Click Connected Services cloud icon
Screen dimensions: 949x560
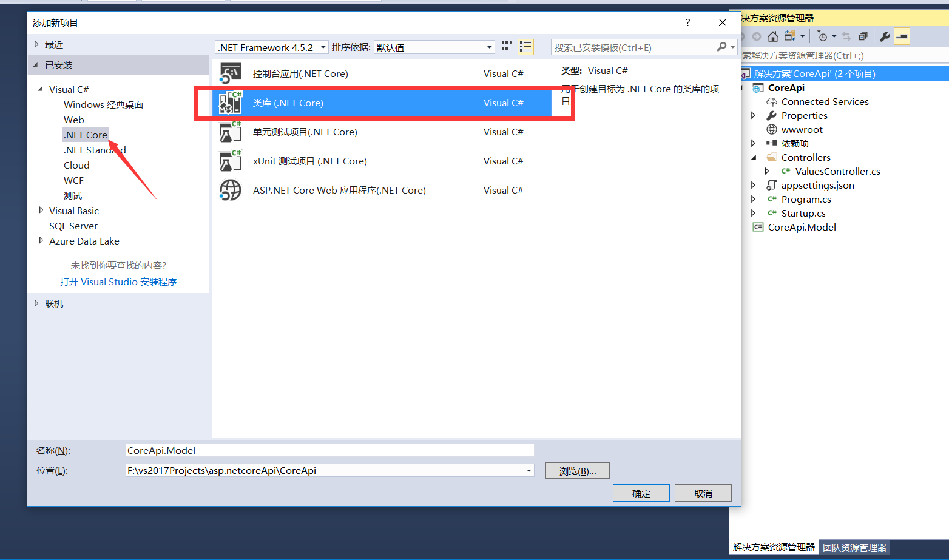coord(772,102)
